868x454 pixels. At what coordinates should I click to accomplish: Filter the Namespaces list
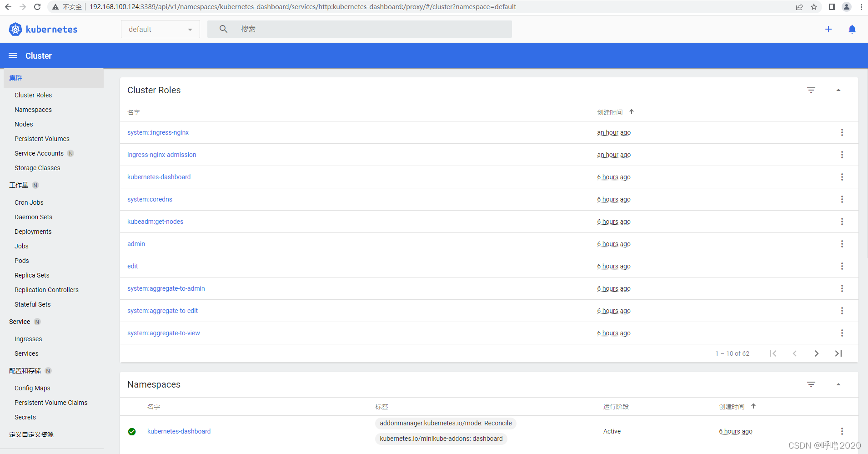pos(811,384)
